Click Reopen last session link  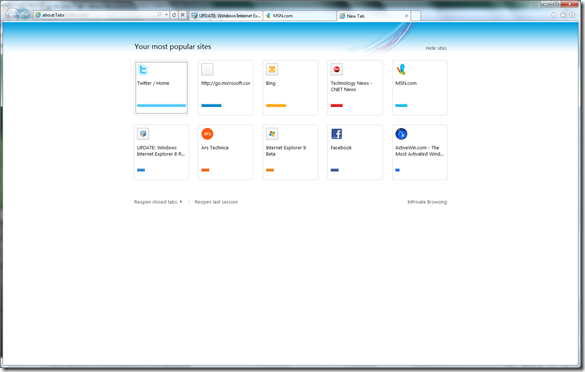[216, 202]
